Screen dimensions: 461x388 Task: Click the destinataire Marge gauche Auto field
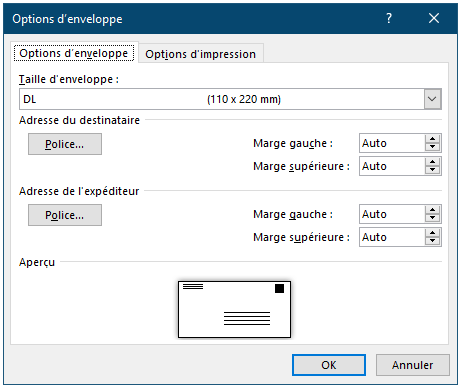coord(392,143)
